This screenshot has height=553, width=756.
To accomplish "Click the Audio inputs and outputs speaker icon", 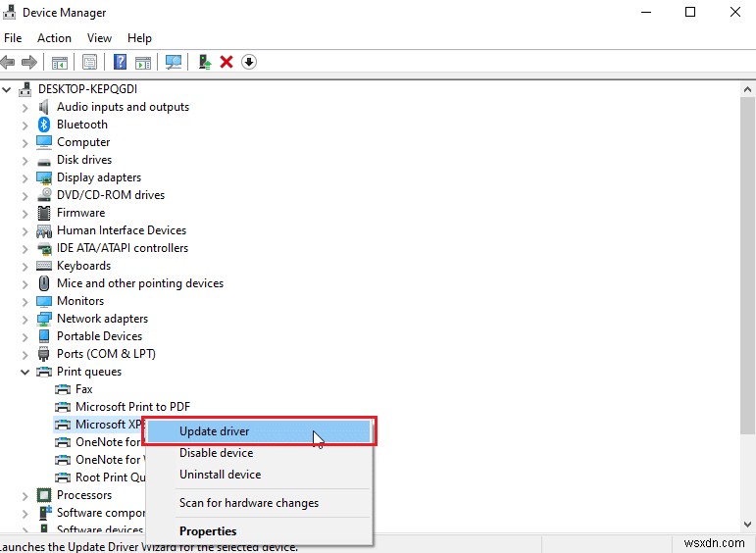I will click(x=44, y=107).
